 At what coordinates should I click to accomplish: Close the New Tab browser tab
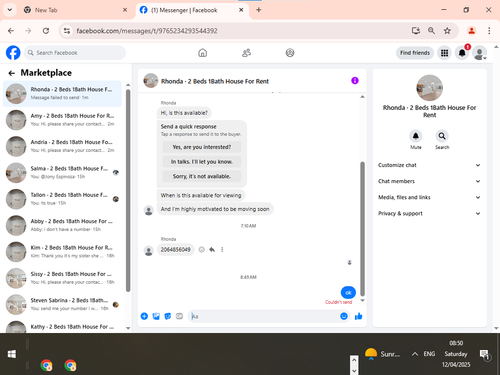pyautogui.click(x=125, y=10)
